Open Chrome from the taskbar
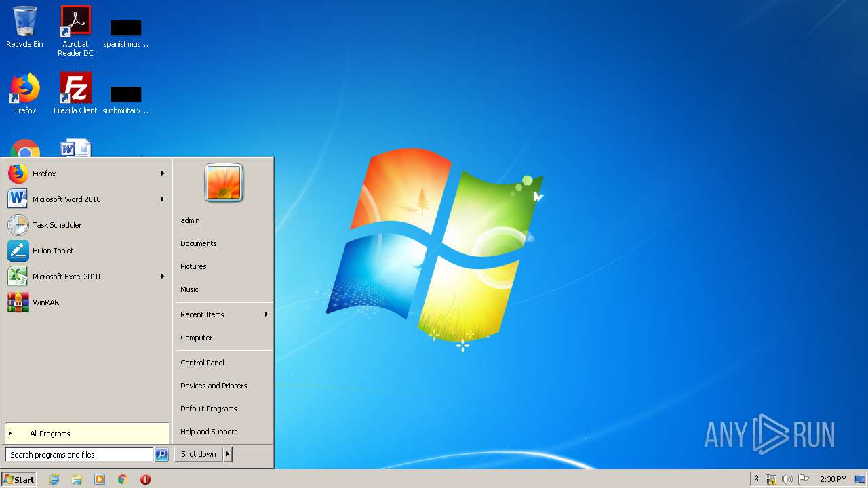Viewport: 868px width, 488px height. pos(123,479)
